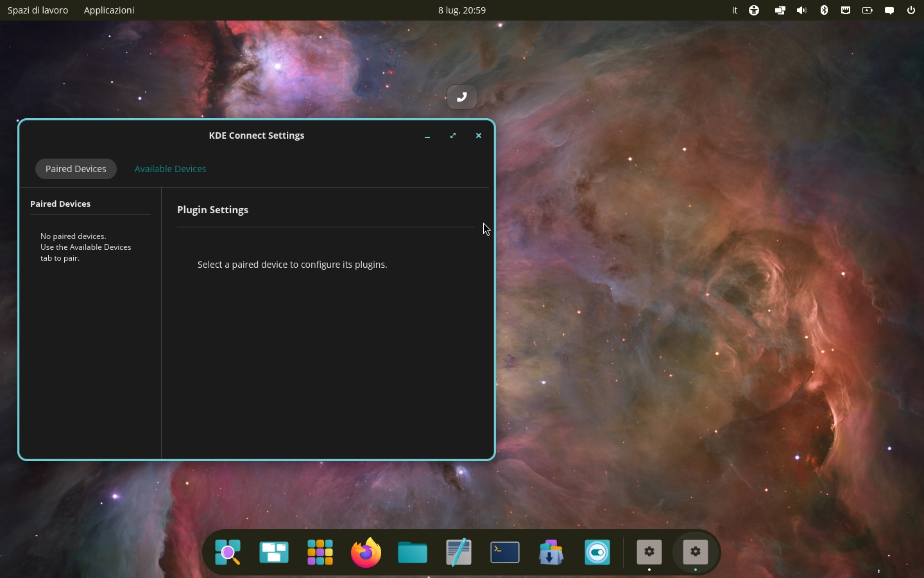Open the multitasking windows overview in dock
Viewport: 924px width, 578px height.
click(274, 552)
